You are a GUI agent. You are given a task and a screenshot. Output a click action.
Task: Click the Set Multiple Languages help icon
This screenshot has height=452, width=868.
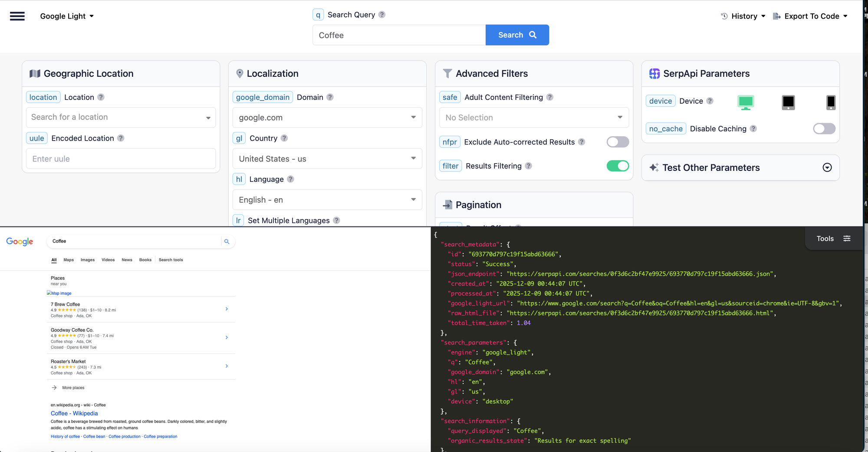(336, 220)
